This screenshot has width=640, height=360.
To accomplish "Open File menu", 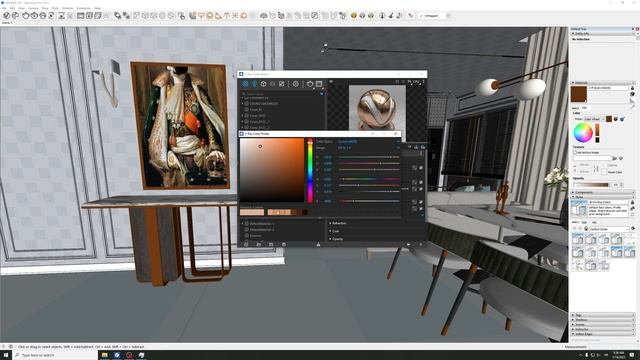I will [4, 8].
